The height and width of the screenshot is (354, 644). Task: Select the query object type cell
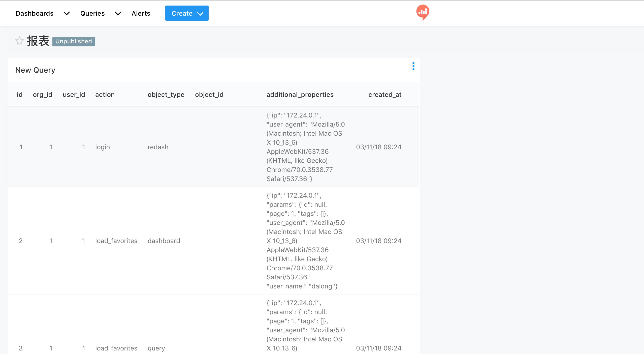click(156, 348)
